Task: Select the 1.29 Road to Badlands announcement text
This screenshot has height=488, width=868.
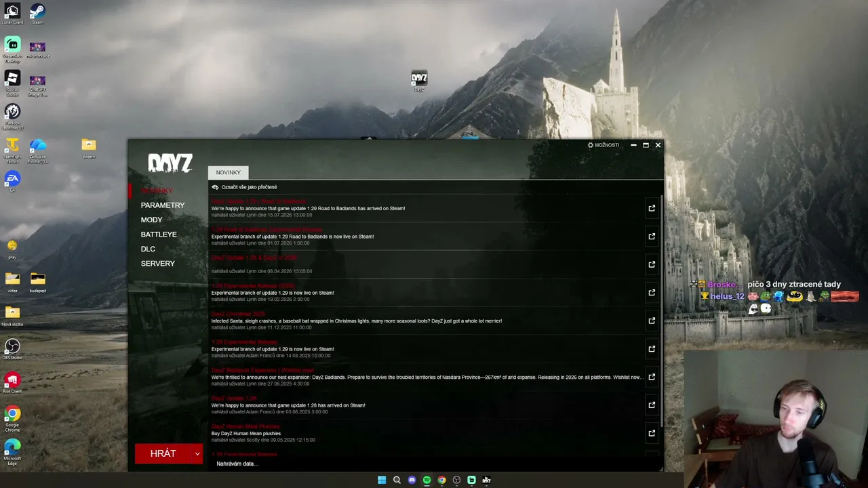Action: [x=308, y=209]
